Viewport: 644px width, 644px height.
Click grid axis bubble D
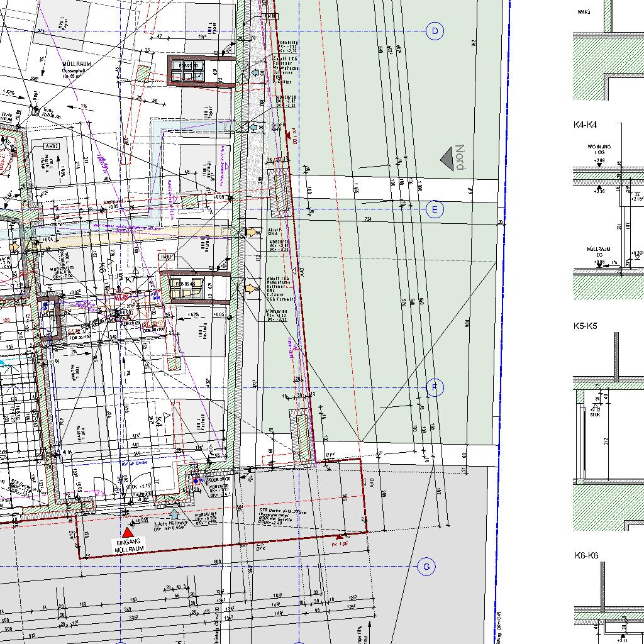click(435, 31)
